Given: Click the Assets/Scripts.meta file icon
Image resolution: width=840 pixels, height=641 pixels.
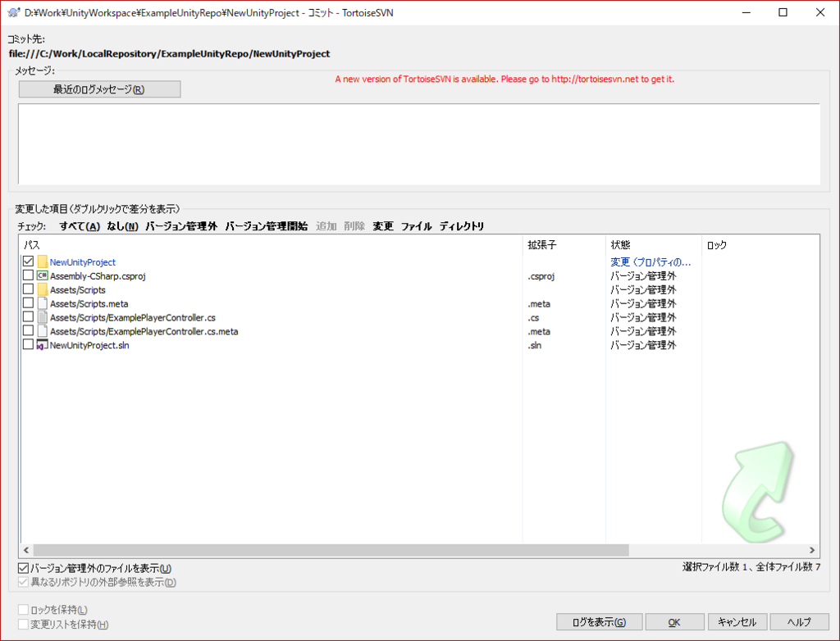Looking at the screenshot, I should [x=43, y=303].
